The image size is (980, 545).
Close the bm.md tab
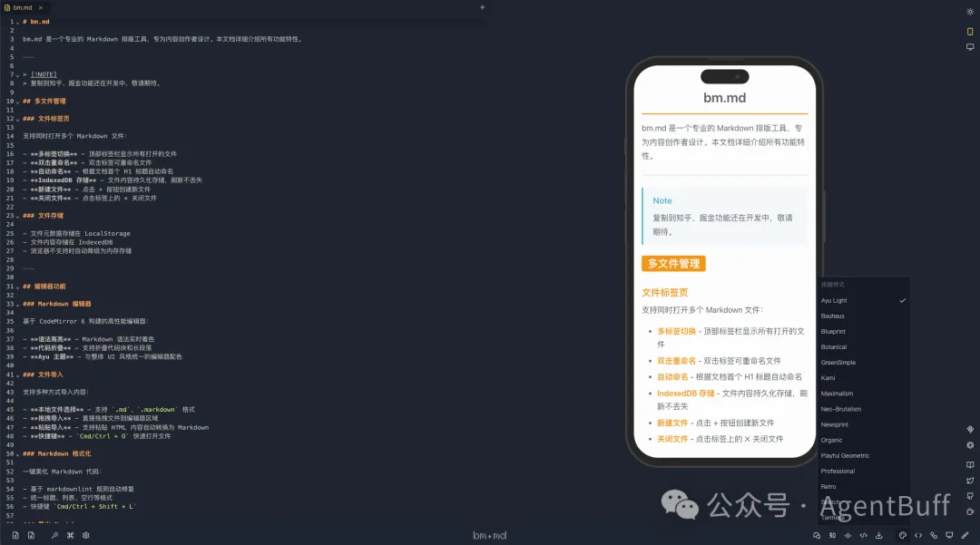coord(41,7)
